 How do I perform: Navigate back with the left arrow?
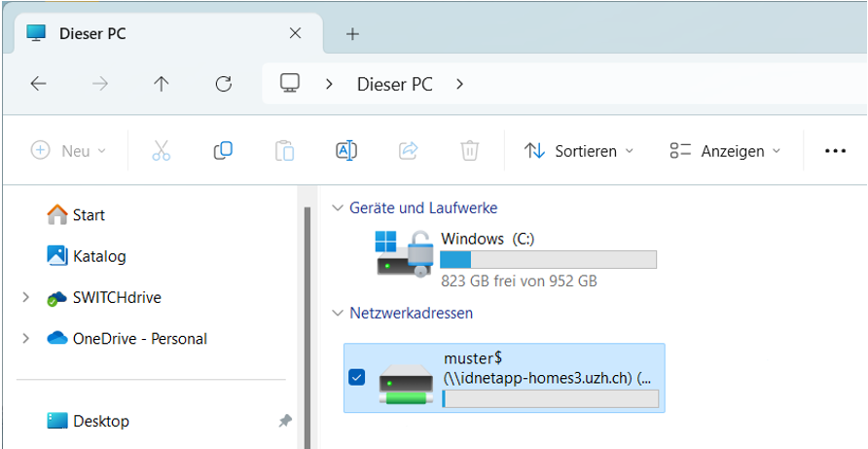click(39, 84)
